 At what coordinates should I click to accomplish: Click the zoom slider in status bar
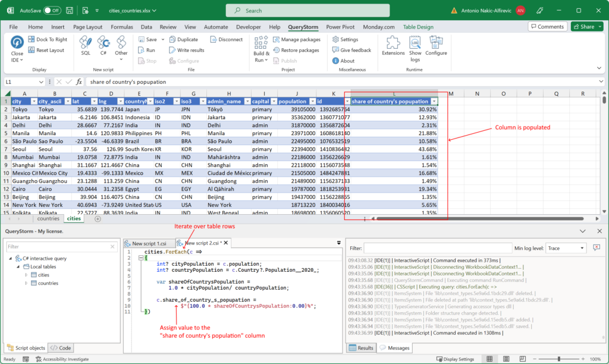pyautogui.click(x=559, y=359)
